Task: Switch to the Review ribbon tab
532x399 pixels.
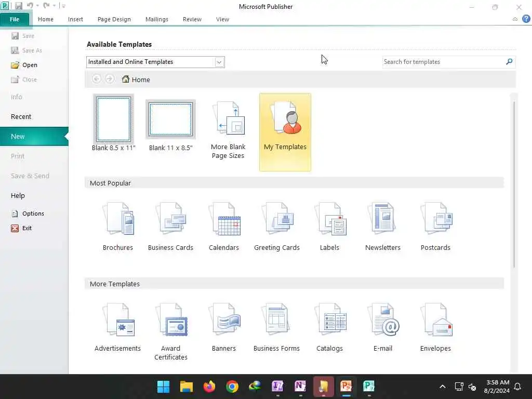Action: coord(192,19)
